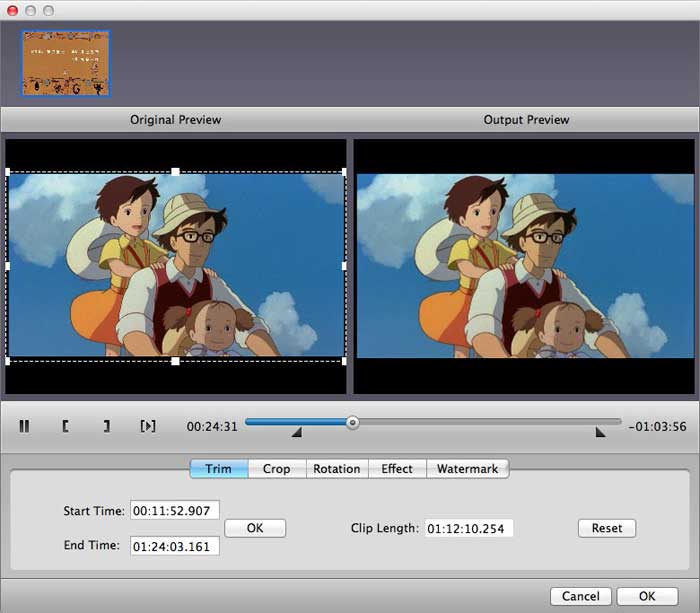This screenshot has height=613, width=700.
Task: Open the Rotation tab
Action: tap(337, 469)
